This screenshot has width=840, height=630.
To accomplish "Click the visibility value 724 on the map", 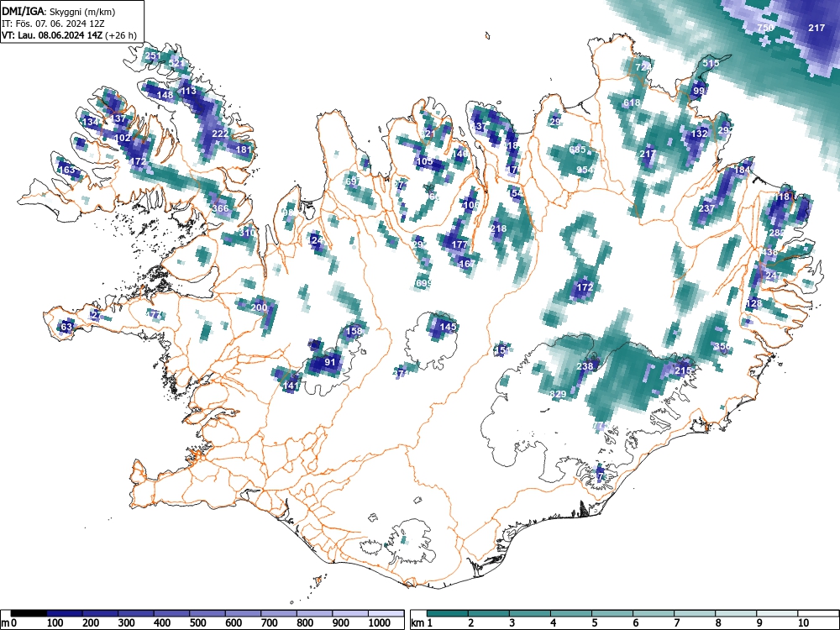I will tap(643, 67).
